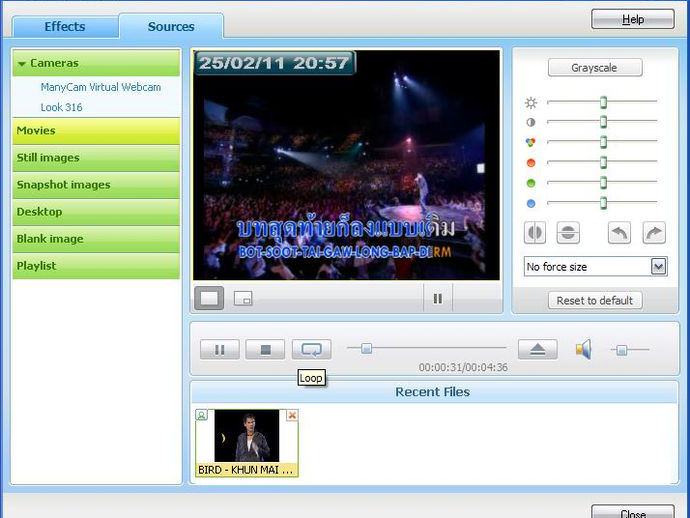Click the video preview area

[346, 165]
